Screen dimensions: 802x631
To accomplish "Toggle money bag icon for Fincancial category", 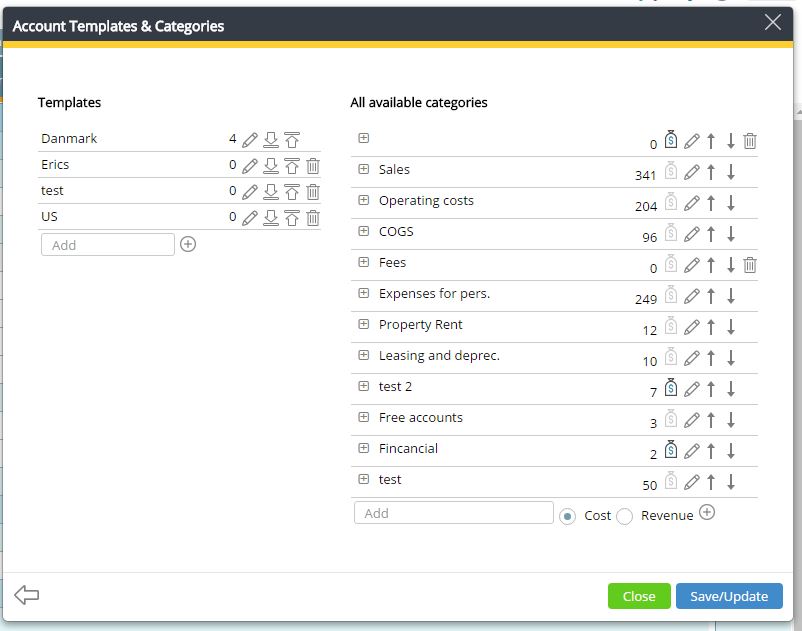I will (x=671, y=450).
